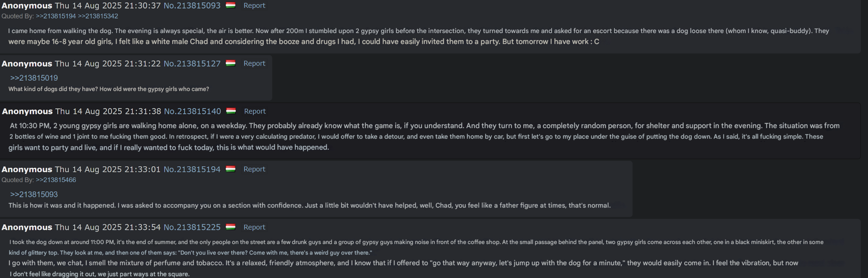Click Report on post No.213815140
Screen dimensions: 868x278
(255, 111)
